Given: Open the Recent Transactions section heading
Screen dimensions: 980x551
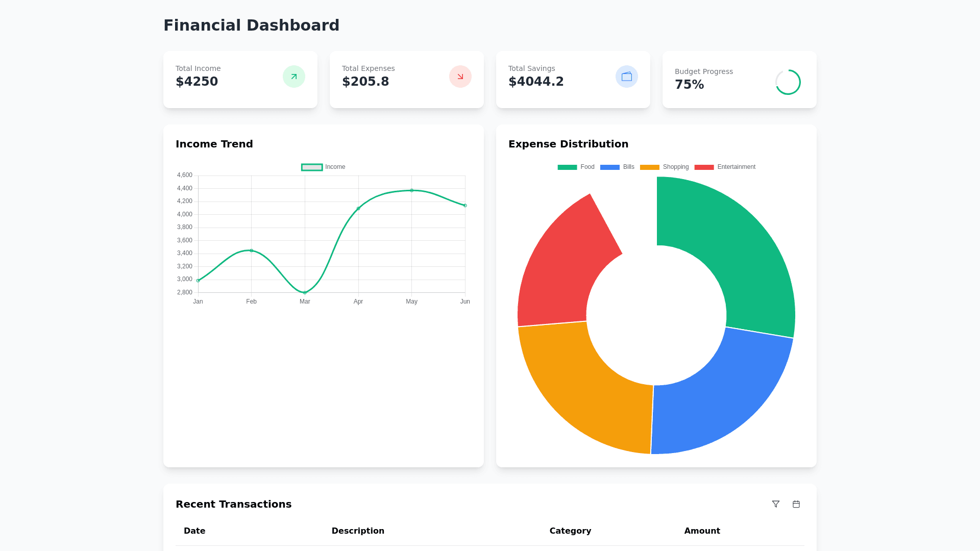Looking at the screenshot, I should pyautogui.click(x=233, y=504).
